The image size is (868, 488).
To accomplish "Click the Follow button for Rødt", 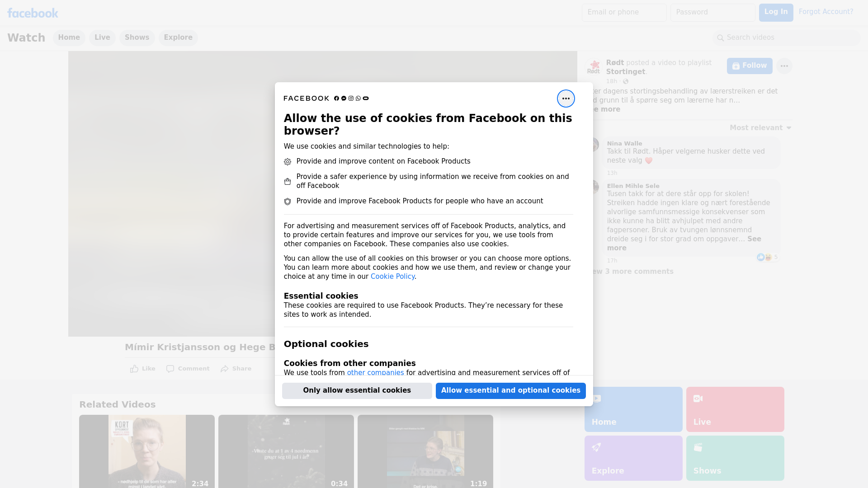I will tap(750, 66).
